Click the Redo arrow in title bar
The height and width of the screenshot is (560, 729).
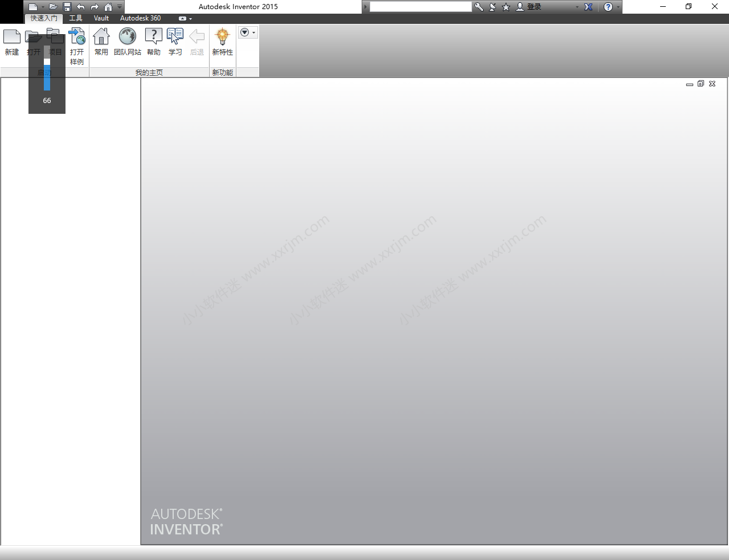95,7
